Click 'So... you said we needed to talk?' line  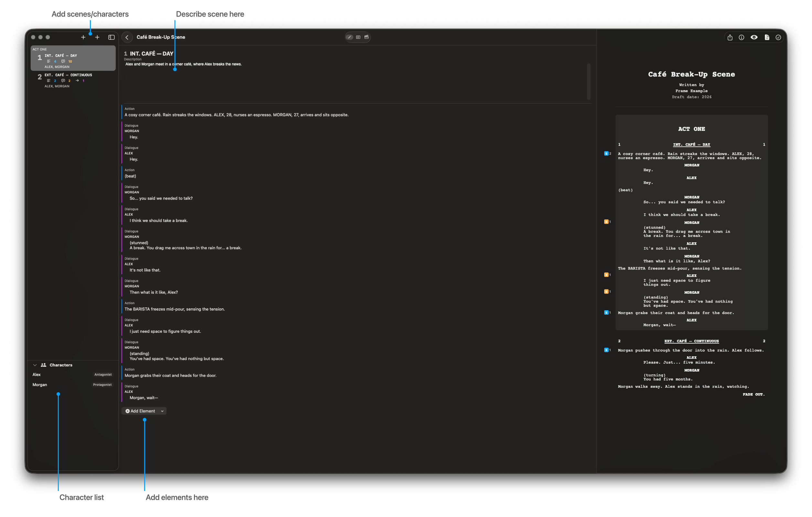pyautogui.click(x=161, y=198)
